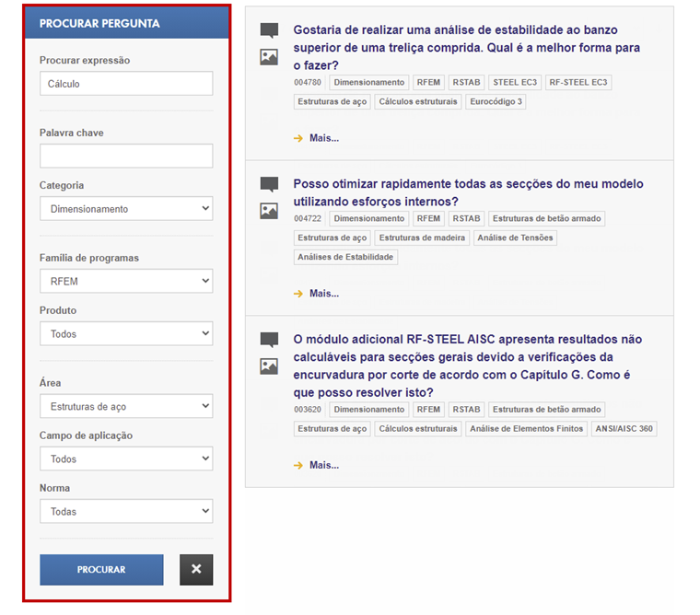Click comment icon beside question 004722

click(269, 184)
